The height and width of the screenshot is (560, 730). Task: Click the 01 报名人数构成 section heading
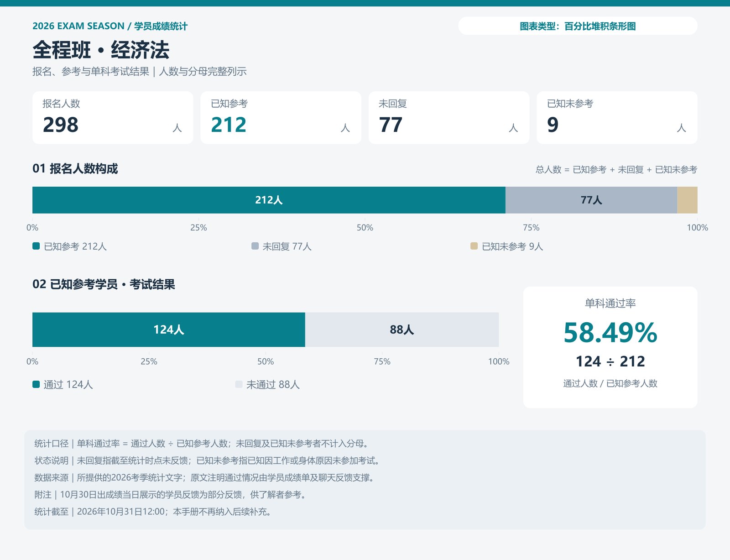[x=75, y=169]
